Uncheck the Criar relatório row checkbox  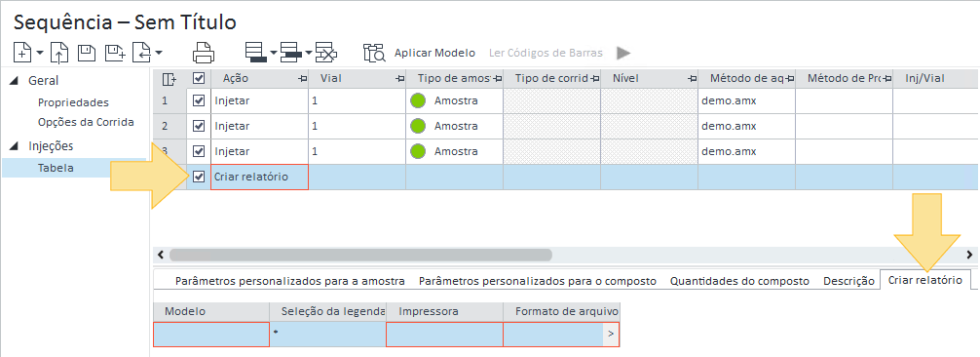click(199, 177)
